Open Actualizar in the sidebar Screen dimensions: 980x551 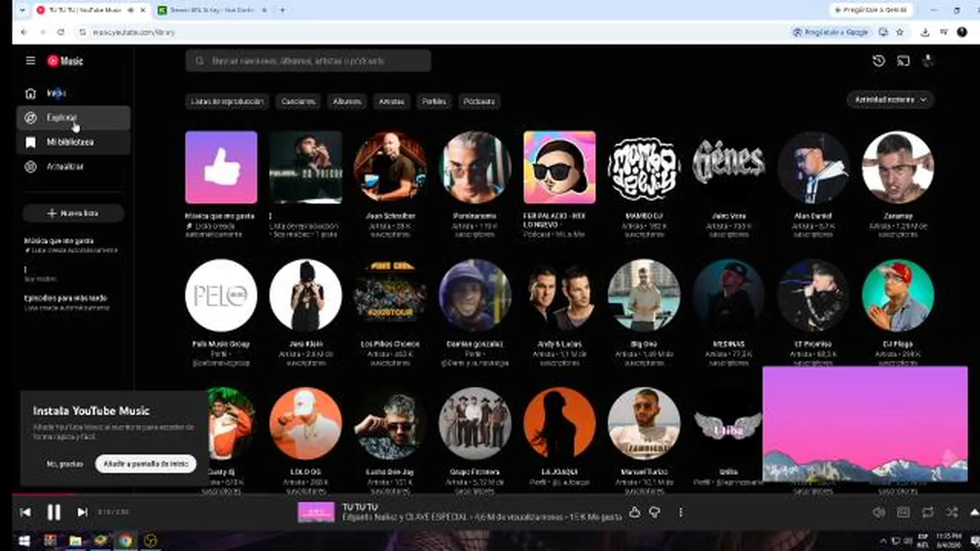coord(73,167)
